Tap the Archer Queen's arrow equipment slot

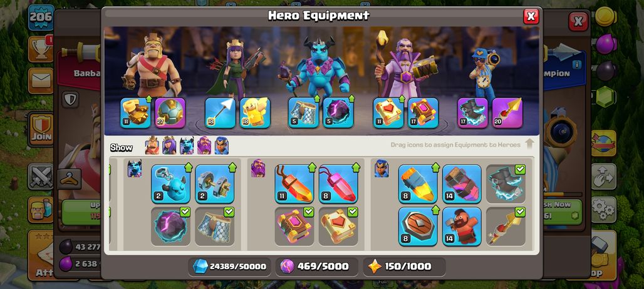(x=220, y=113)
